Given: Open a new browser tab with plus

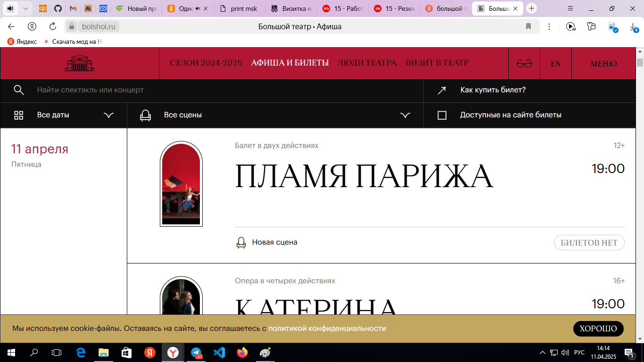Looking at the screenshot, I should [532, 8].
